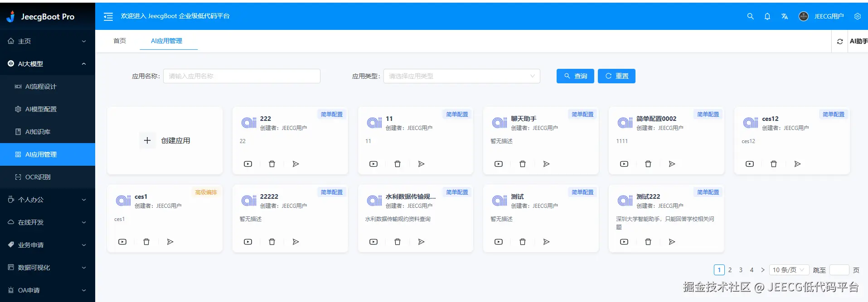Click the trash icon on the 11 card
Screen dimensions: 868x302
398,164
